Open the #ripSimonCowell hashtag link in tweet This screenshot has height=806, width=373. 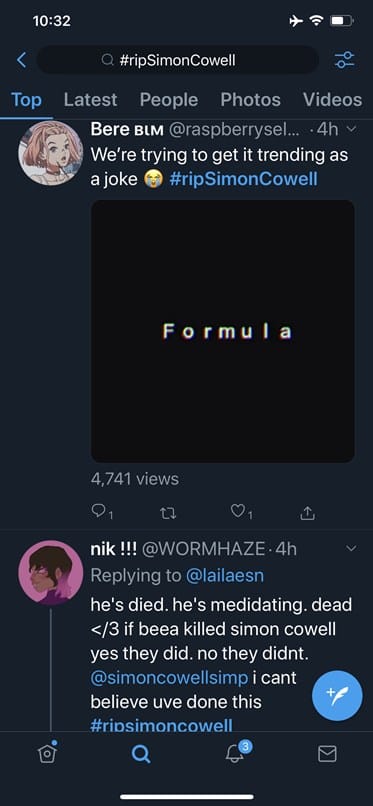pyautogui.click(x=243, y=179)
